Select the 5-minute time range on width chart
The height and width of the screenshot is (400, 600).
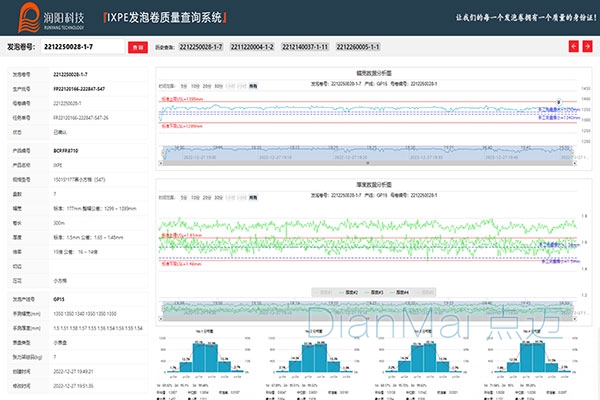pyautogui.click(x=183, y=87)
